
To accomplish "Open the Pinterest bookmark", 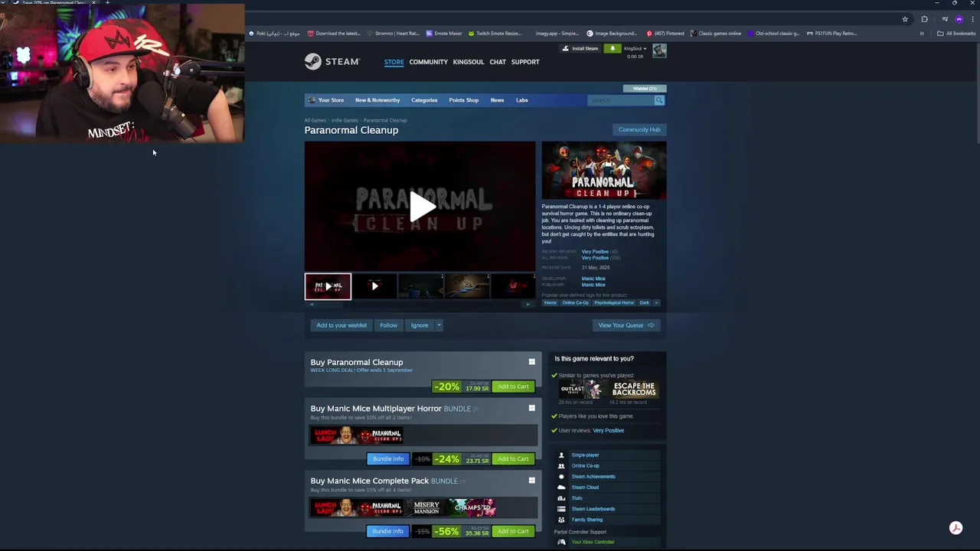I will click(x=665, y=34).
